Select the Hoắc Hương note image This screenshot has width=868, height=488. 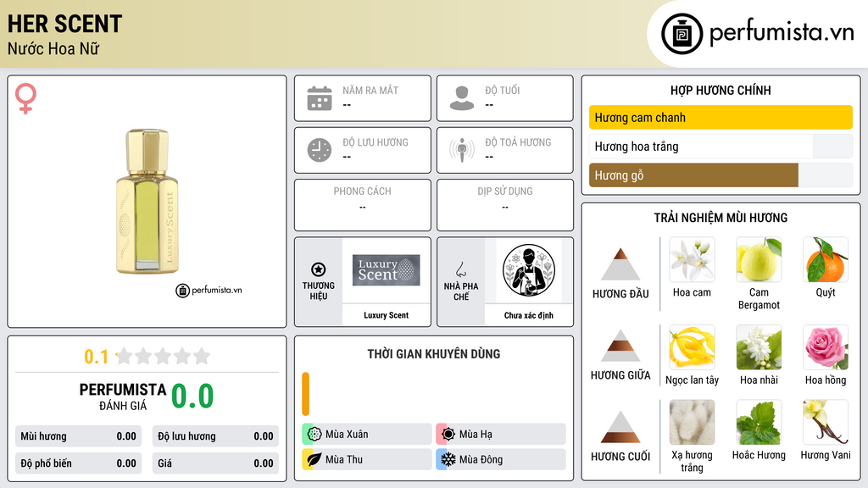759,423
